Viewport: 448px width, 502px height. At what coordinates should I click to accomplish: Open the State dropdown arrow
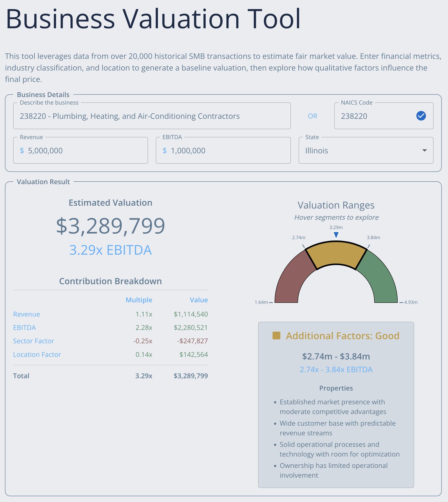pyautogui.click(x=424, y=151)
